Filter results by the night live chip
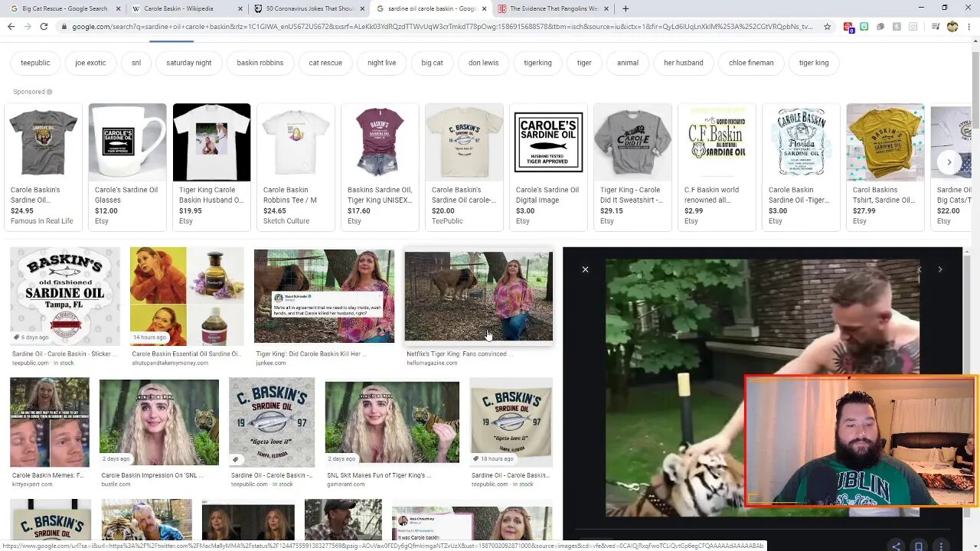 381,63
